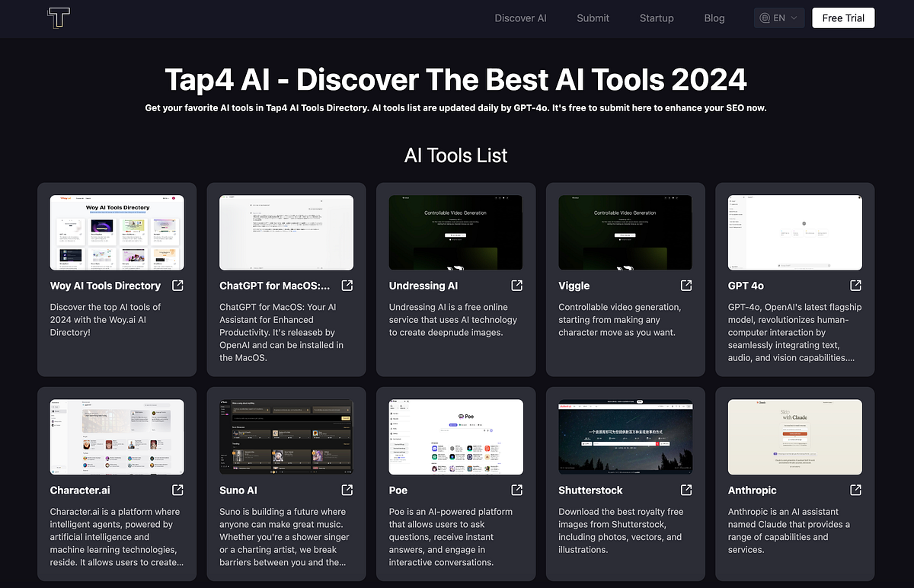Click the Poe screenshot thumbnail
Image resolution: width=914 pixels, height=588 pixels.
tap(455, 436)
